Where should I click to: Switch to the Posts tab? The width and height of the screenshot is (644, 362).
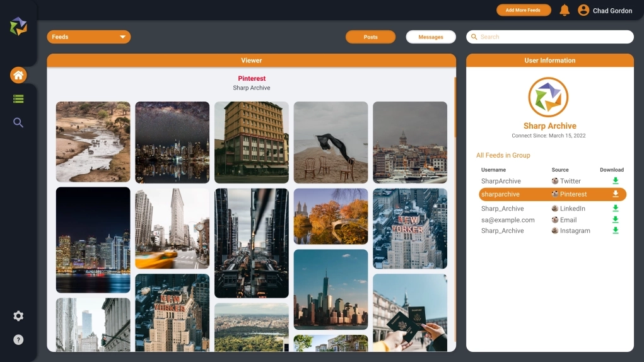point(370,37)
